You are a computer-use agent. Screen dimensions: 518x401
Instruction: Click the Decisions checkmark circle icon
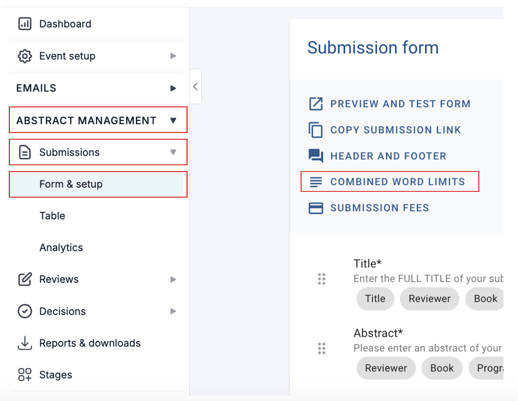[x=25, y=311]
